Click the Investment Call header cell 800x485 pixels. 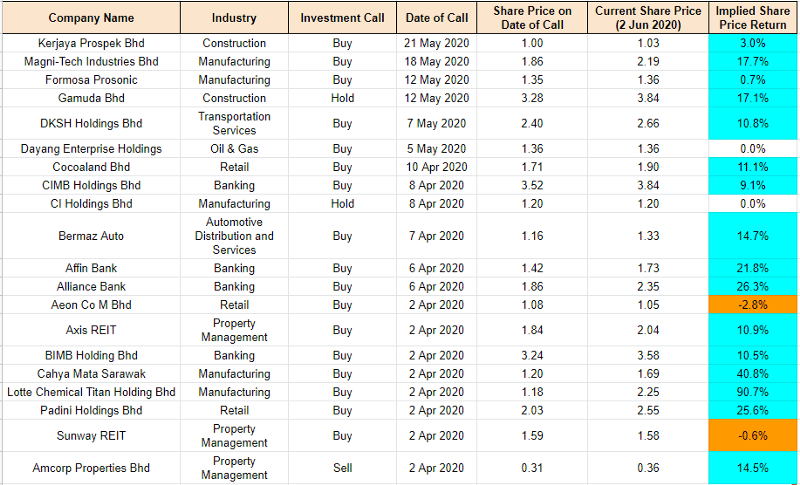coord(342,18)
